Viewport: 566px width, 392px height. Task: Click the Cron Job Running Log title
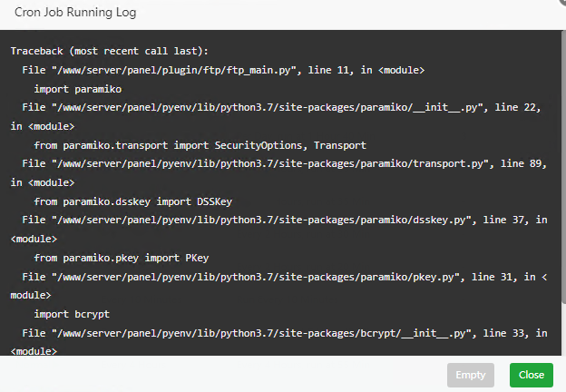(75, 14)
